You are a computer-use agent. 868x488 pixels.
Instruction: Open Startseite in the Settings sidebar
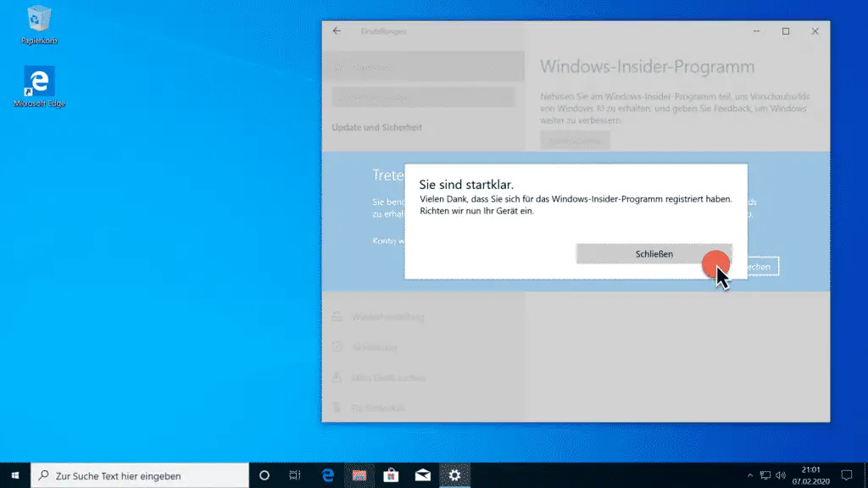(424, 67)
